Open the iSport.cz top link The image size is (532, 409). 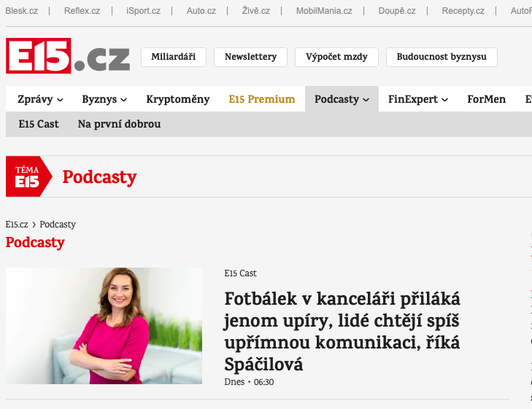[x=143, y=11]
